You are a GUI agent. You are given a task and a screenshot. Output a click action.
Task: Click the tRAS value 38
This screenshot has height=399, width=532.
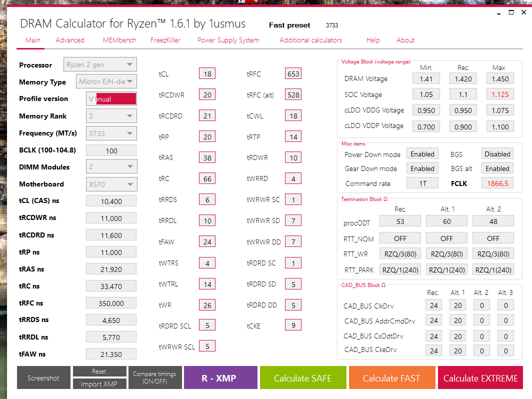coord(207,157)
